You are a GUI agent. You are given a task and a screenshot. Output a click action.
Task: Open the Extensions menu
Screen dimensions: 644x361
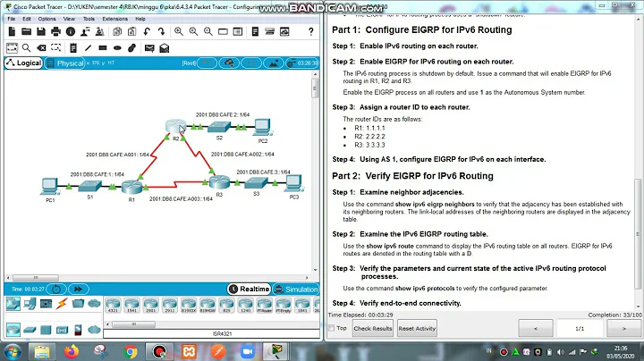click(x=115, y=19)
